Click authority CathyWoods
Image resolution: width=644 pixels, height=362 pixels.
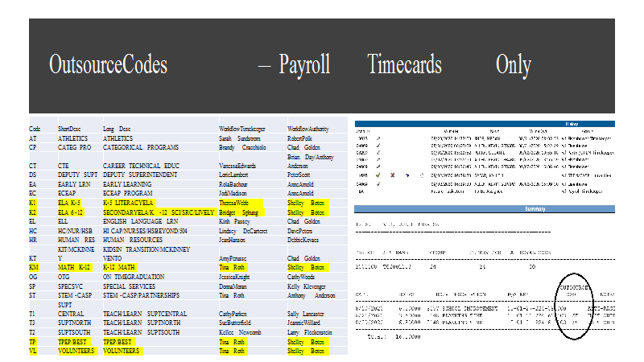(x=300, y=277)
